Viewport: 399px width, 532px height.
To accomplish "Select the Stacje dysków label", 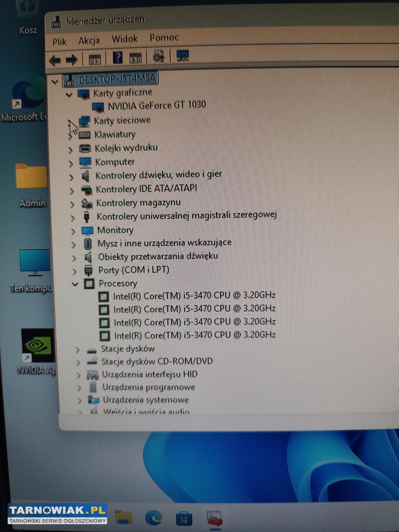I will [128, 349].
